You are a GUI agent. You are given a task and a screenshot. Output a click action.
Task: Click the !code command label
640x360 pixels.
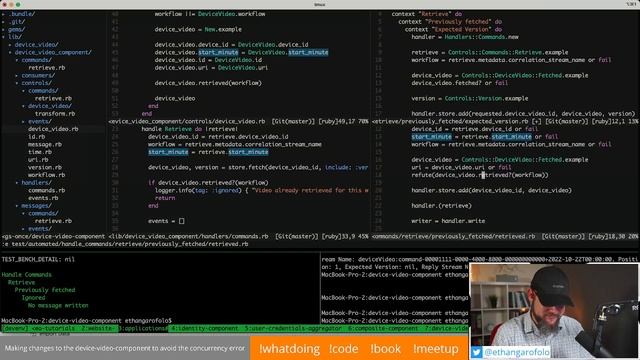tap(344, 349)
